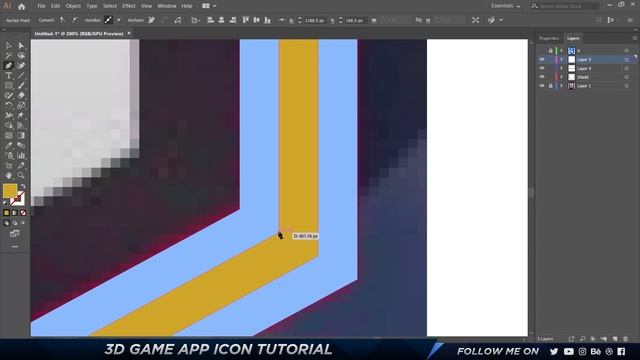Select the Scale tool
The height and width of the screenshot is (360, 640).
pos(21,106)
